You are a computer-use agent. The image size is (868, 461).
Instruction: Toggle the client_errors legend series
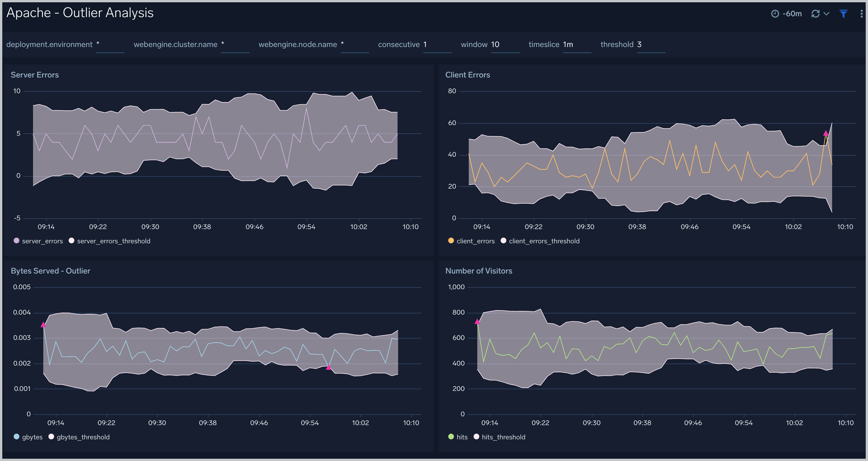pos(471,241)
